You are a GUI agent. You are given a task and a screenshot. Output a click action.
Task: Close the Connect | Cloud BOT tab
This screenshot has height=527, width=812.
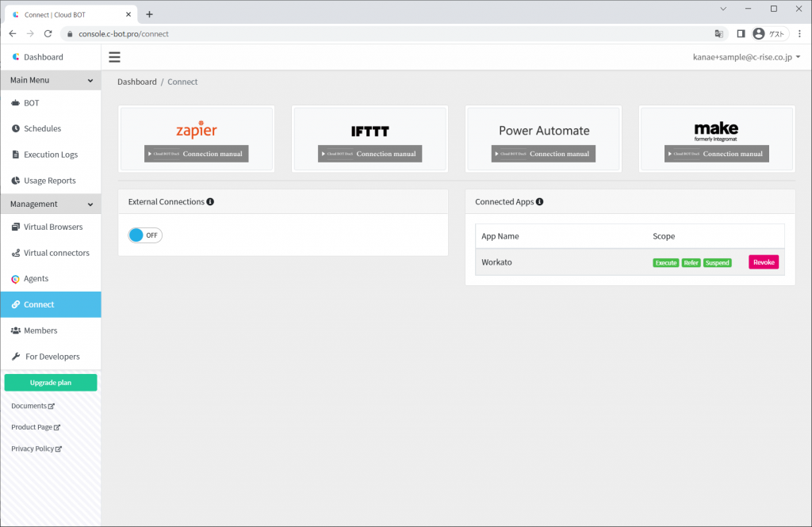[x=128, y=14]
